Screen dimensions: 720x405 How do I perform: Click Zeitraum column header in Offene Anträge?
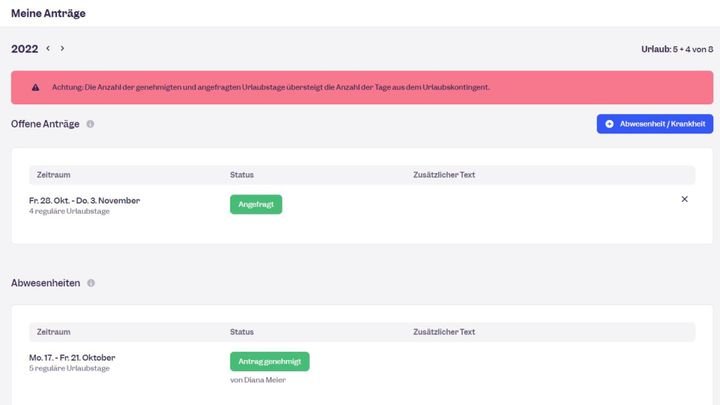point(53,175)
